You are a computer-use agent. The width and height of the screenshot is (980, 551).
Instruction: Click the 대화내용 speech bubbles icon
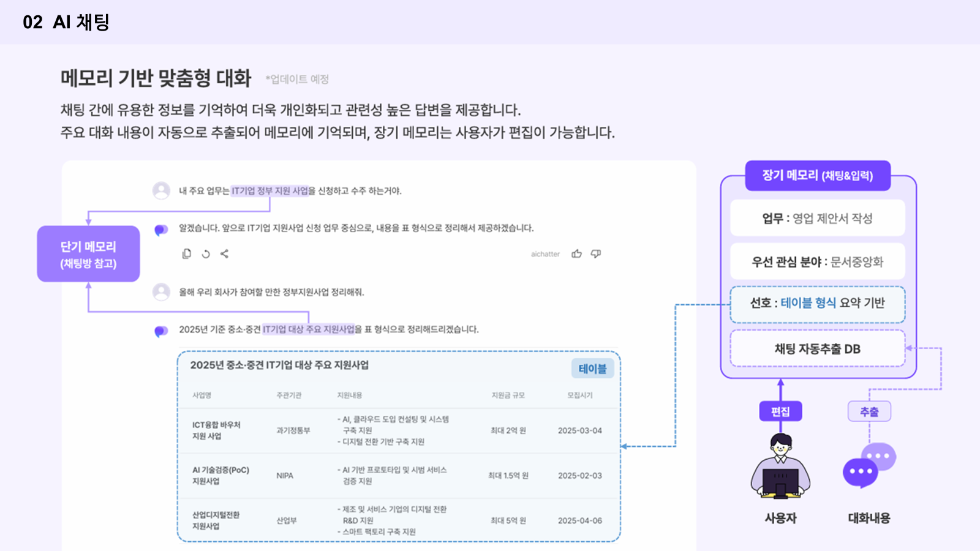click(x=869, y=466)
